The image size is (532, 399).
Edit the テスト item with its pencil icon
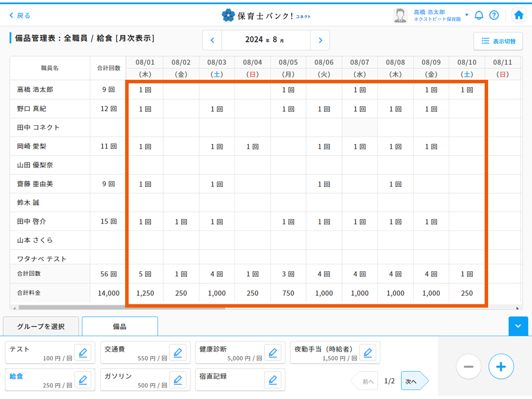pyautogui.click(x=83, y=353)
